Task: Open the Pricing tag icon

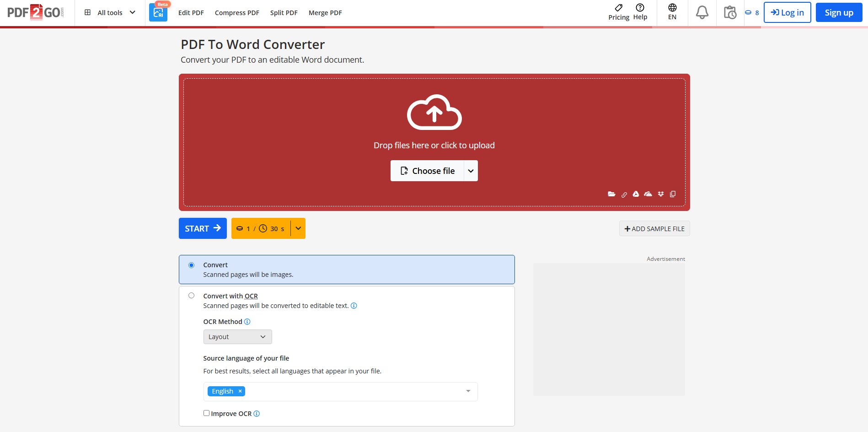Action: pos(619,7)
